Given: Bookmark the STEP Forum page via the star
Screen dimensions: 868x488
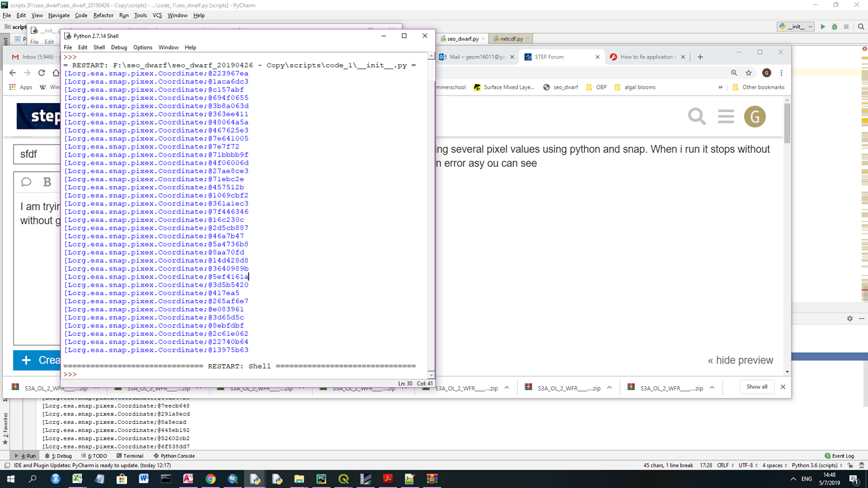Looking at the screenshot, I should [749, 73].
